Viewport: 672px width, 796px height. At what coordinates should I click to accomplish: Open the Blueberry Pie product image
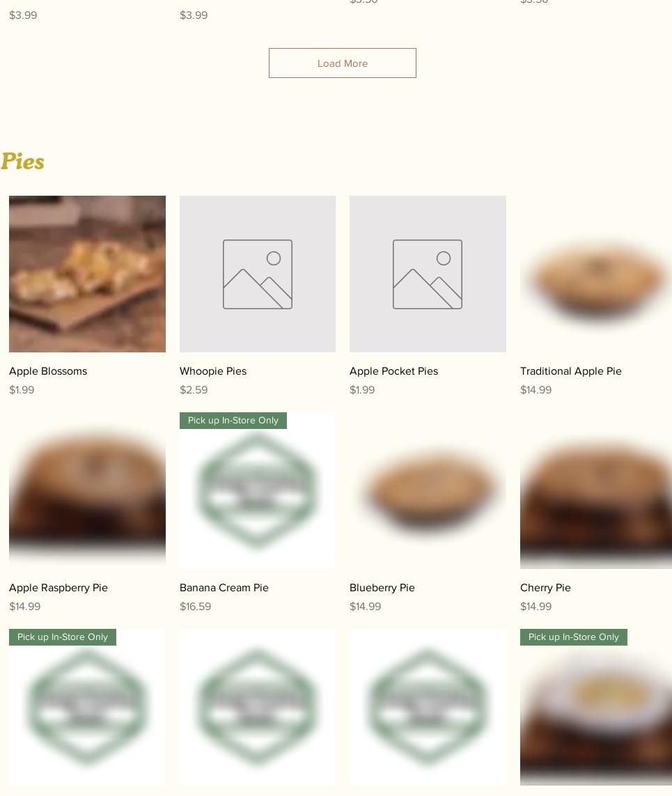click(x=428, y=490)
